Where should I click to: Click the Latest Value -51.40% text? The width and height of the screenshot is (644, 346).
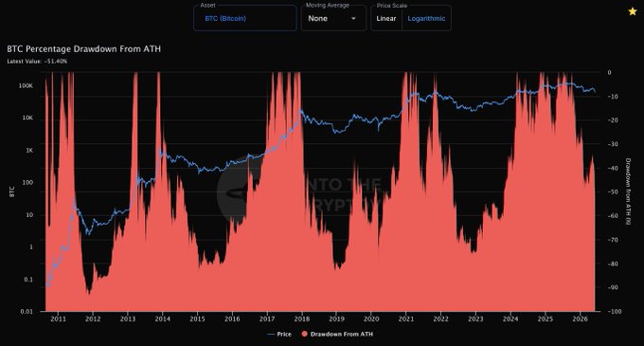37,62
